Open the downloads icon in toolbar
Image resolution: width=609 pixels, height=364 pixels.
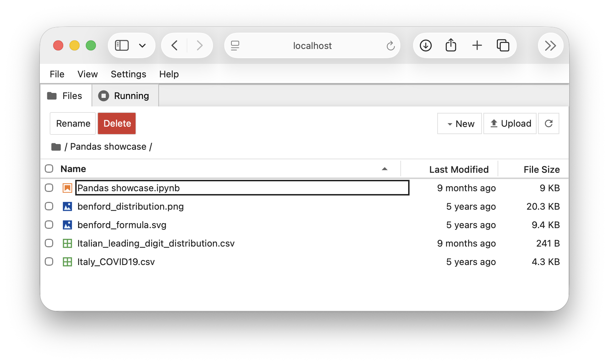pyautogui.click(x=426, y=45)
